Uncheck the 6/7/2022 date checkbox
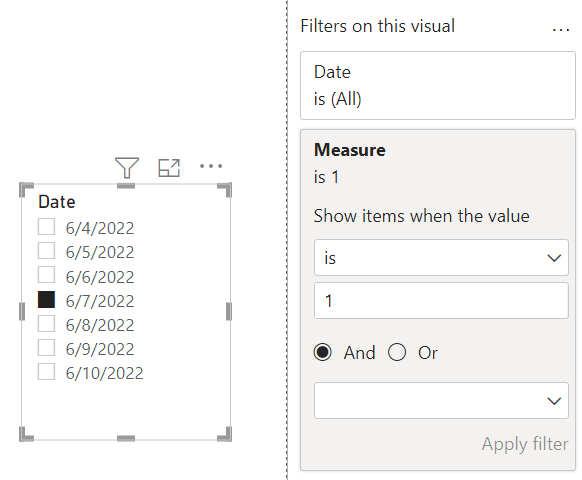 pyautogui.click(x=46, y=299)
